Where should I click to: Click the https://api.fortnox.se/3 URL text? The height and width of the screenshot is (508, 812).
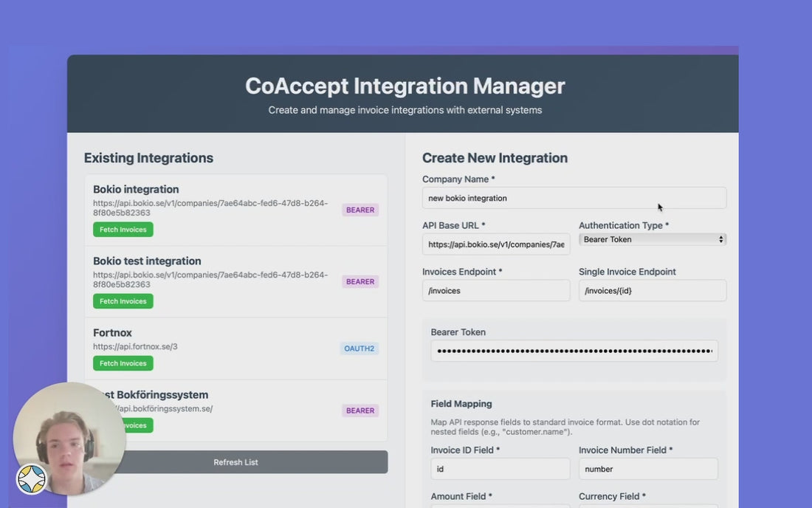click(135, 346)
